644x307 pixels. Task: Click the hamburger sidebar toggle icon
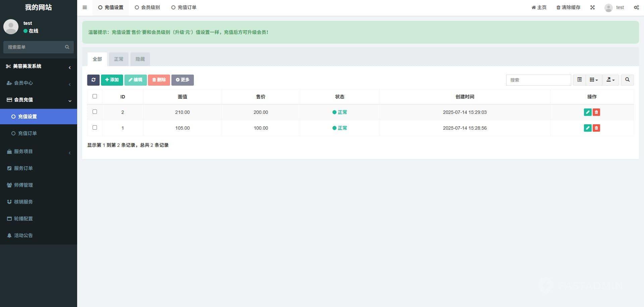pos(85,7)
